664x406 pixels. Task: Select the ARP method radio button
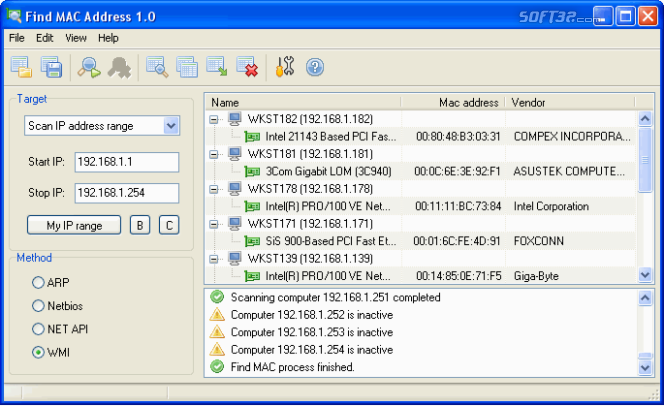point(38,282)
